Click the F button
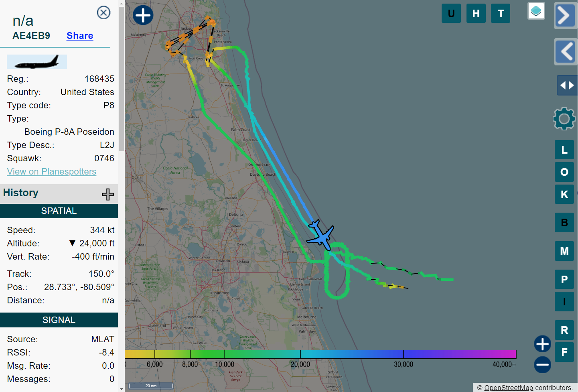 (x=564, y=352)
